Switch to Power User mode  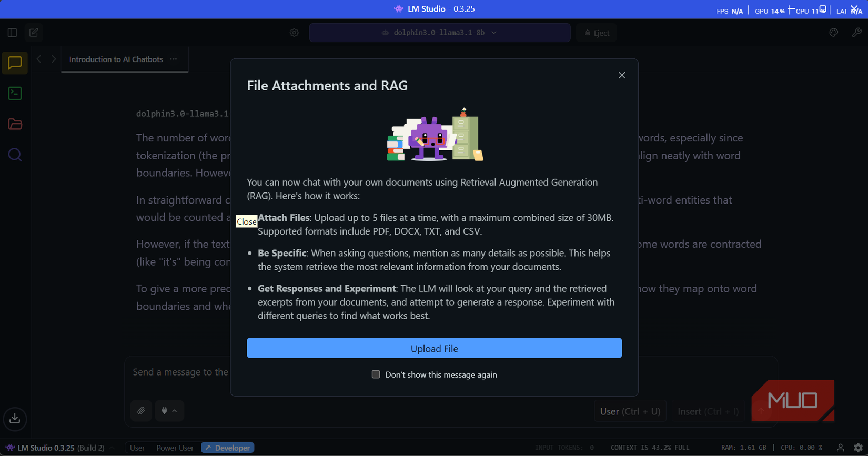(x=175, y=448)
